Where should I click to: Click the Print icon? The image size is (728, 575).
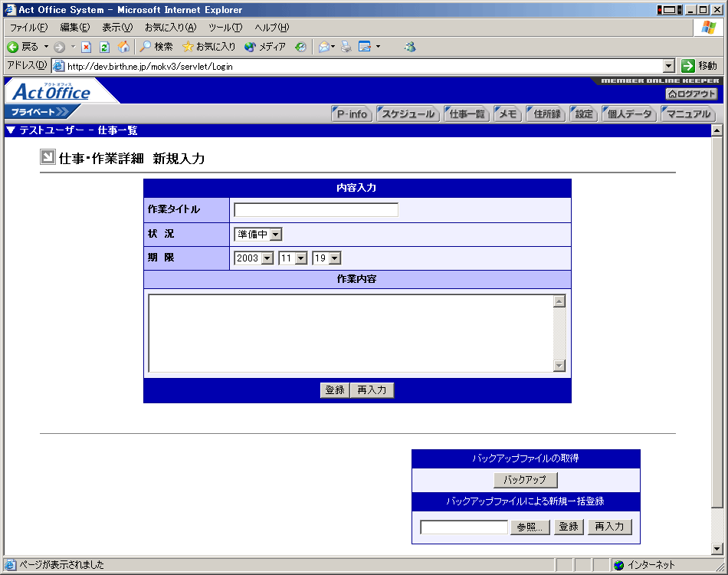tap(346, 47)
